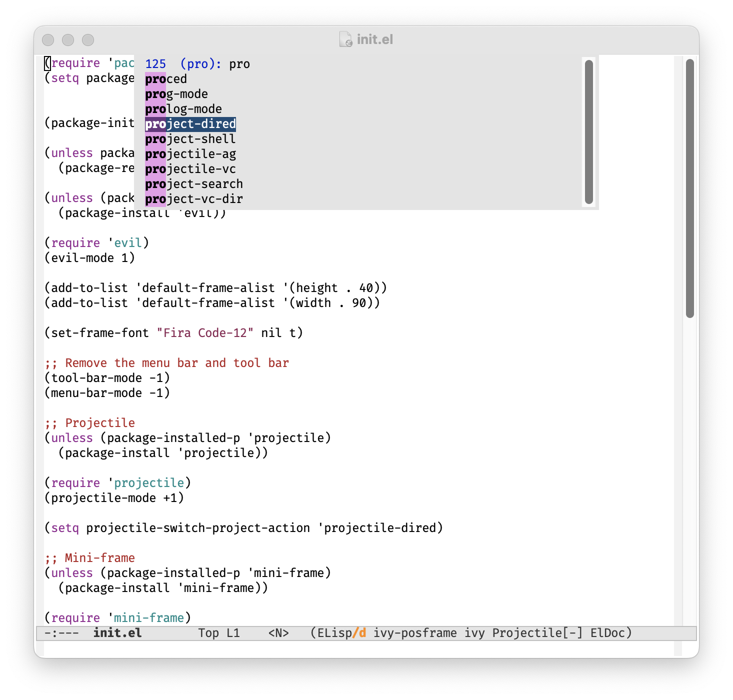Viewport: 733px width, 700px height.
Task: Click the candidate count 125 in prompt
Action: click(155, 64)
